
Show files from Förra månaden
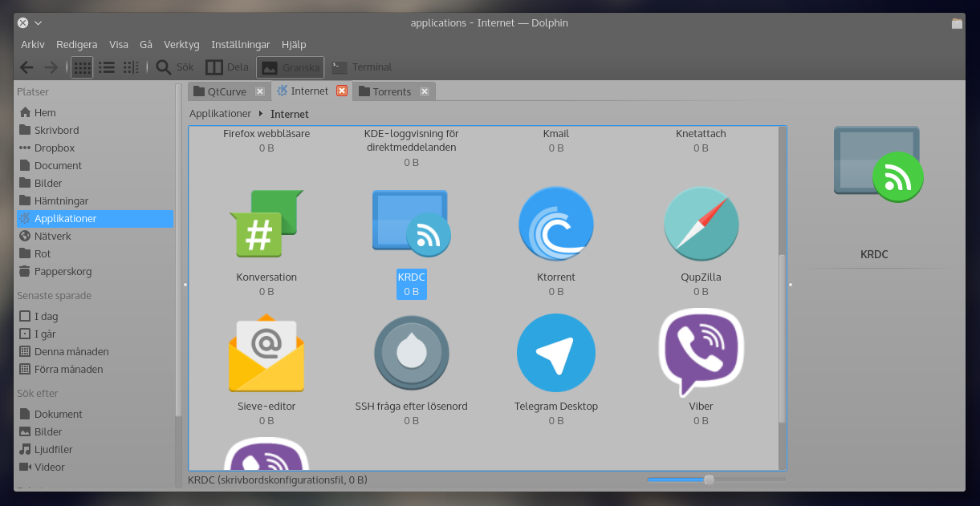click(x=95, y=370)
